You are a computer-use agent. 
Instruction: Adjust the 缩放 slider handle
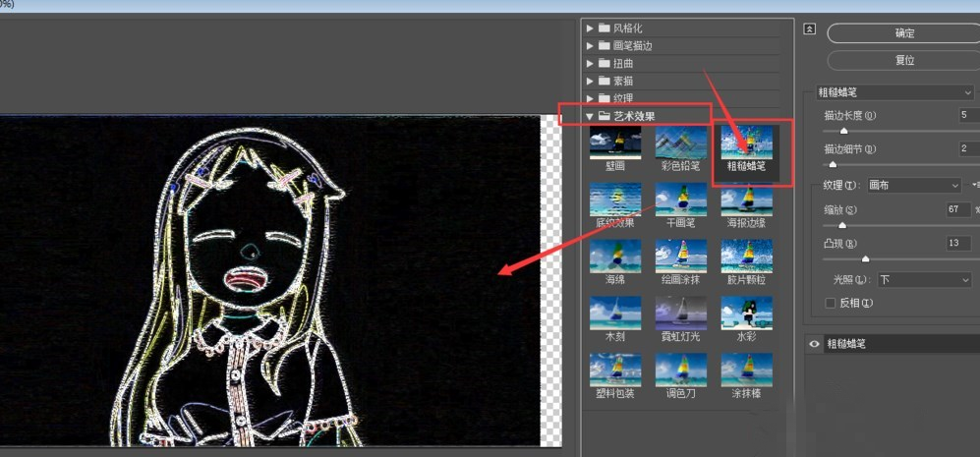click(841, 225)
